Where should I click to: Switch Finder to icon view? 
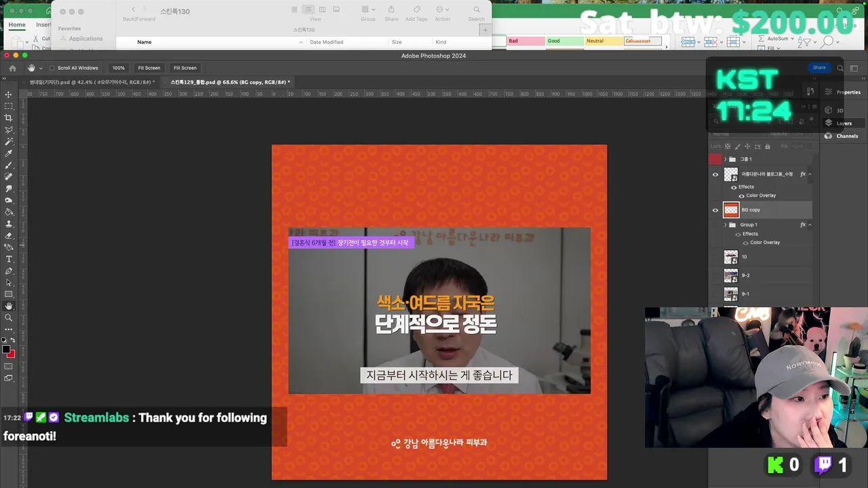pos(294,9)
